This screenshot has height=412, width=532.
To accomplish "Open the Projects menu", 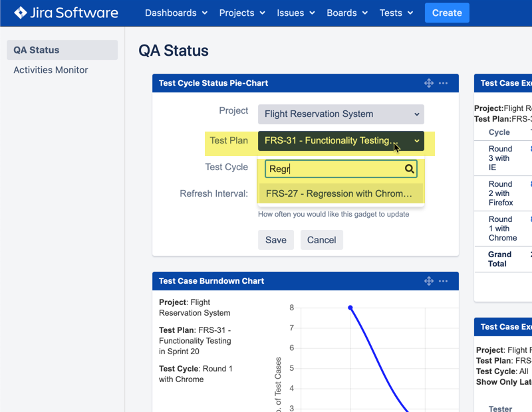I will [242, 13].
